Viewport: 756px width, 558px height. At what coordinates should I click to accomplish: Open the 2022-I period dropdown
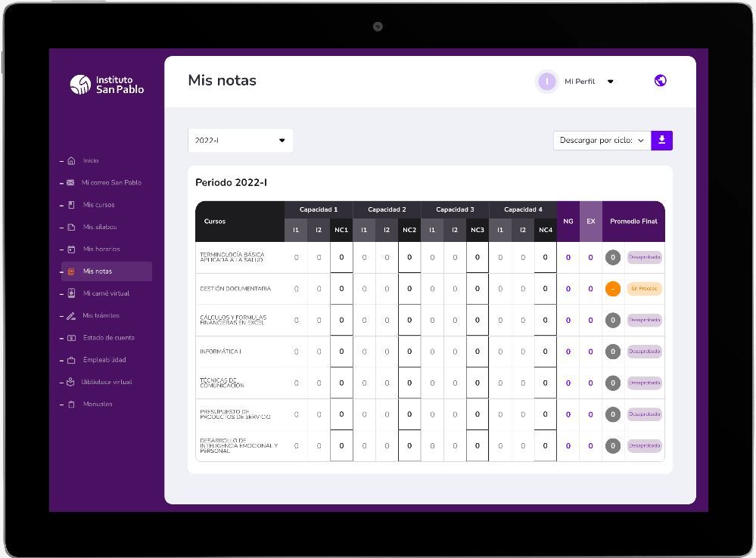(x=241, y=140)
